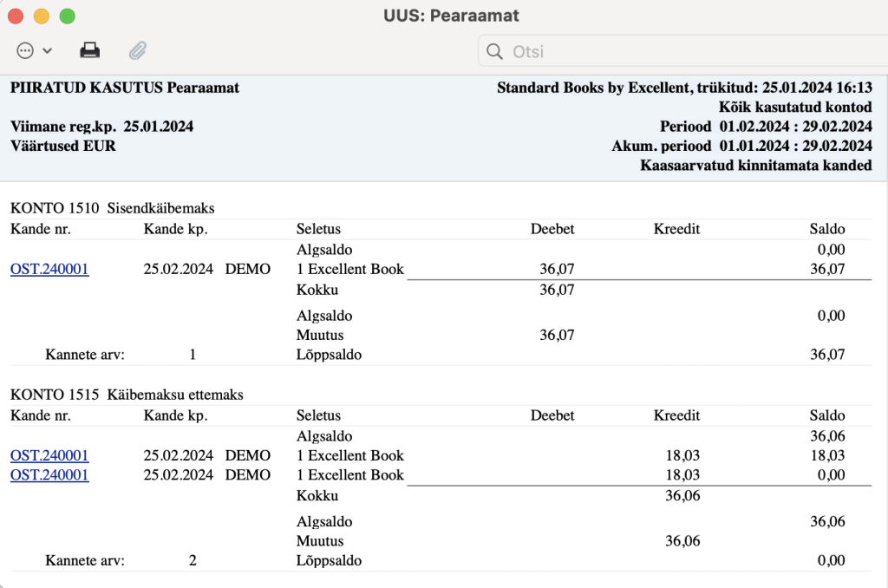
Task: Click the Kaasaarvatud kinnitamata kanded header line
Action: point(756,166)
